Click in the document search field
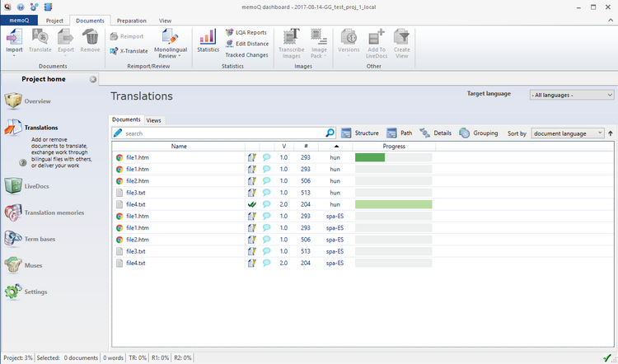The width and height of the screenshot is (618, 364). click(x=222, y=133)
